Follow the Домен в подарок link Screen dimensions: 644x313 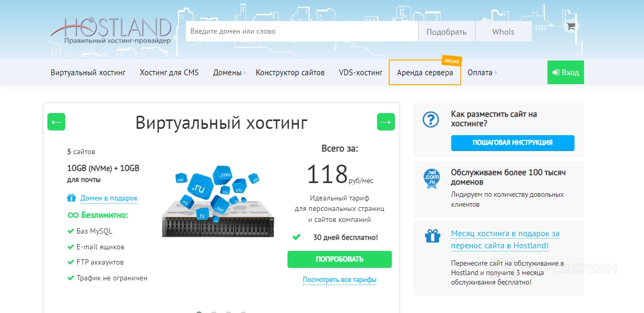(109, 198)
